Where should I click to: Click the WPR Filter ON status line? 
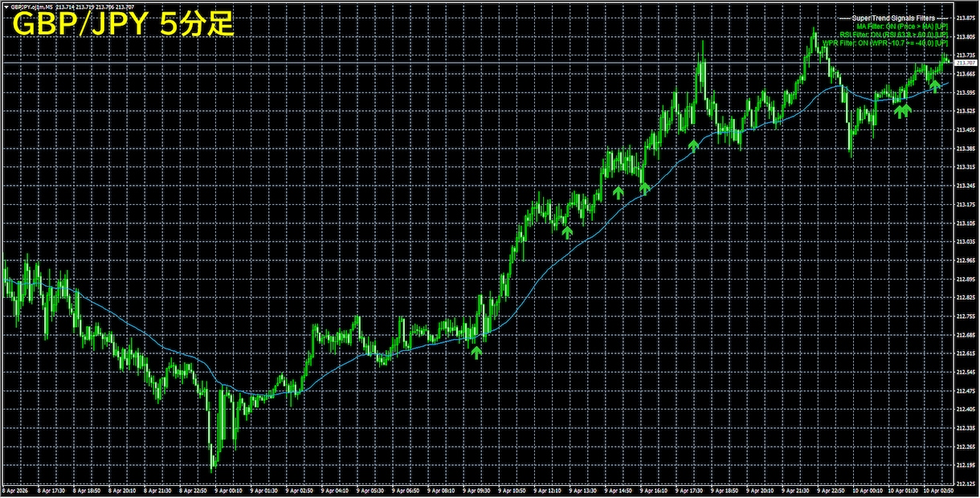886,43
